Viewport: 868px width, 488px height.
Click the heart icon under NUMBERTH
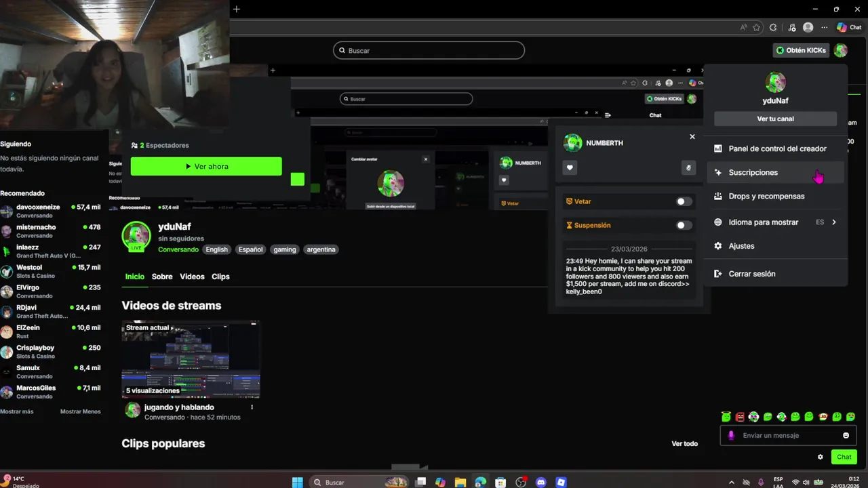tap(570, 167)
